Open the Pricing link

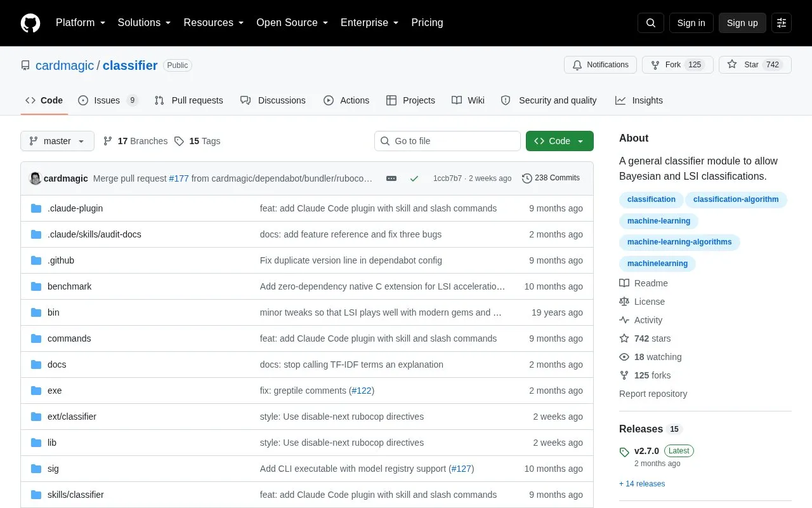point(427,23)
